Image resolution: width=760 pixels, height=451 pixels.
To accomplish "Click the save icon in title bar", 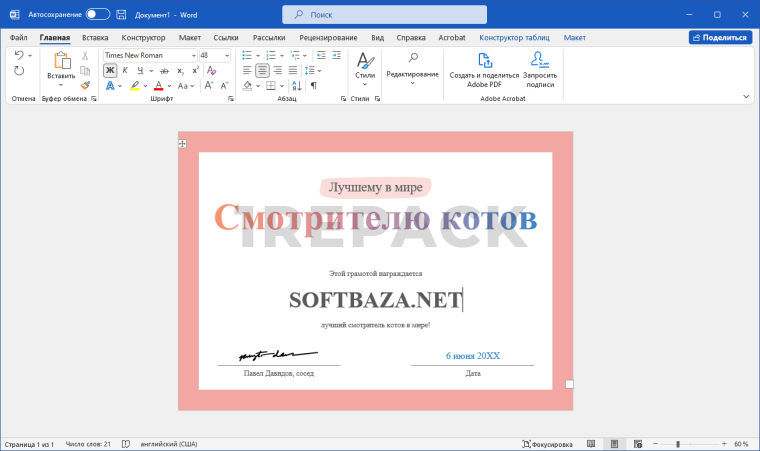I will [x=121, y=14].
